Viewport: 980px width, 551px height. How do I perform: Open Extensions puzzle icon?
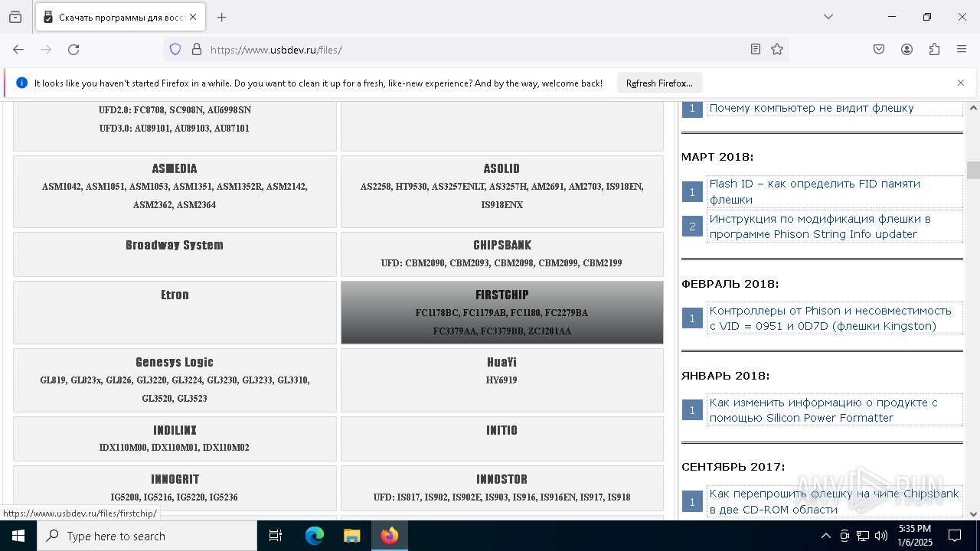(x=934, y=50)
